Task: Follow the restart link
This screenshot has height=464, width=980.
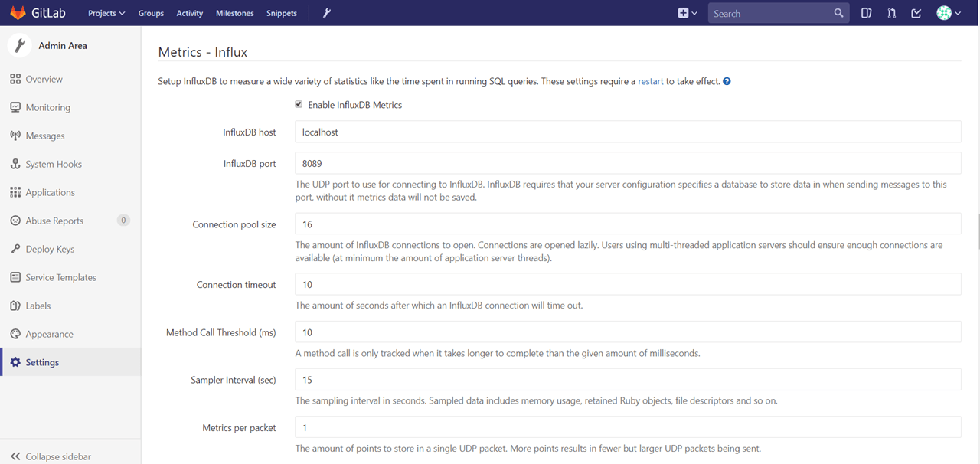Action: coord(651,81)
